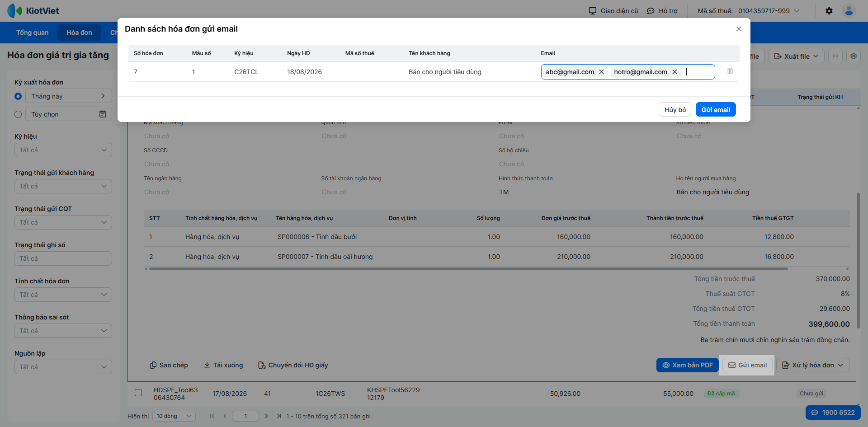Send the email with Gửi email in dialog

click(x=716, y=110)
